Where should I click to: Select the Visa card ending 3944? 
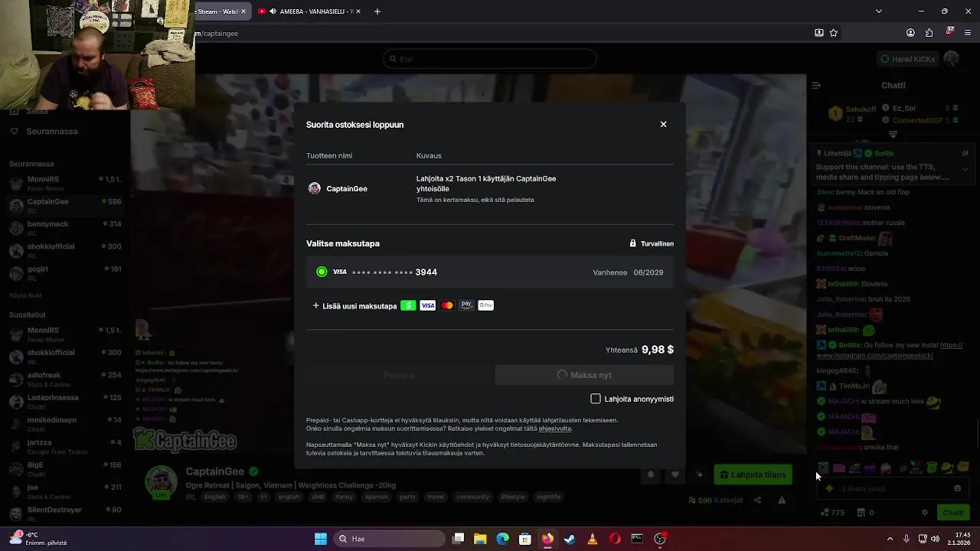click(x=490, y=272)
